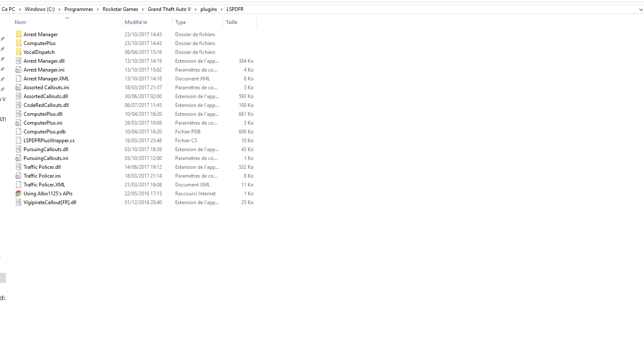
Task: Expand the chevron after Rockstar Games breadcrumb
Action: pyautogui.click(x=143, y=9)
